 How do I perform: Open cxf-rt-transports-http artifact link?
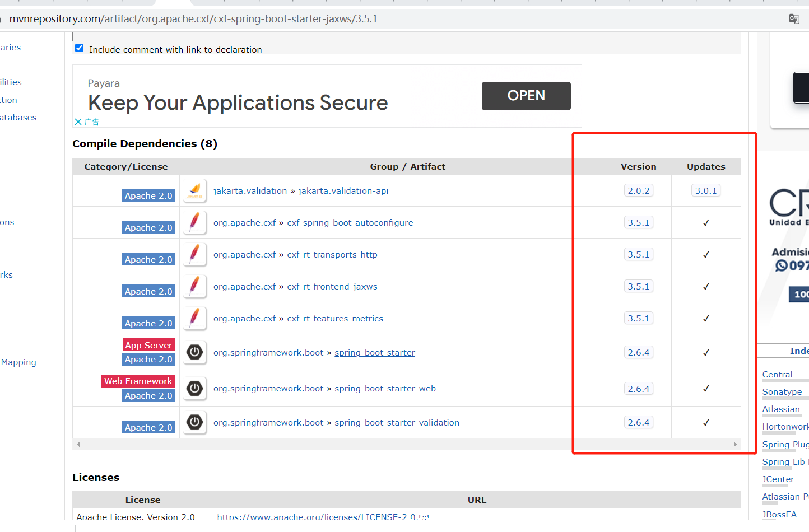click(332, 255)
